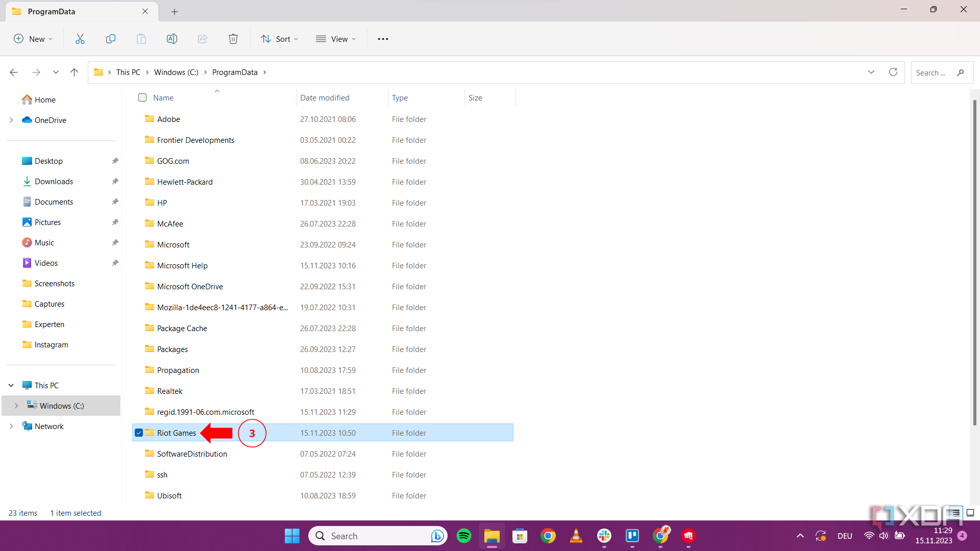Open recent locations dropdown chevron
This screenshot has width=980, height=551.
point(56,72)
